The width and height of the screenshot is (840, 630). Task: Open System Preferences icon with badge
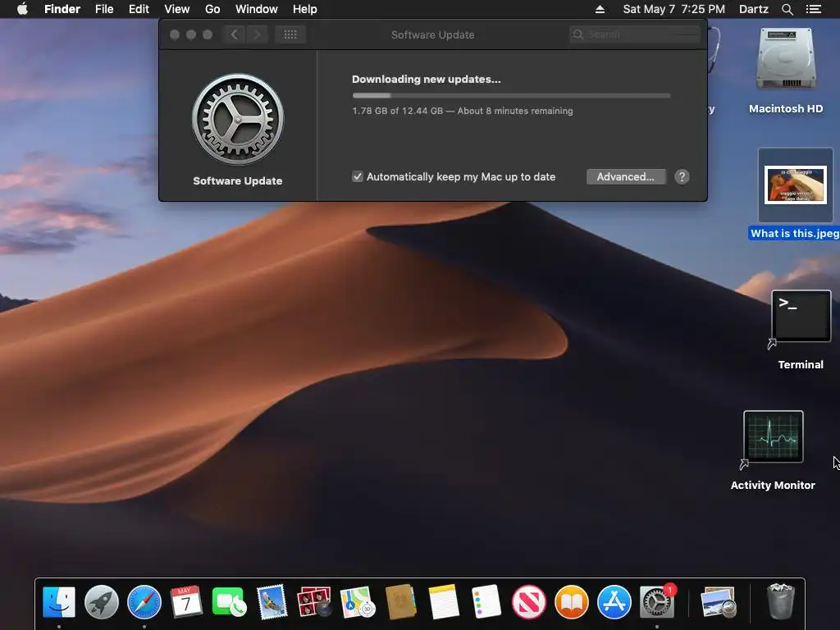657,602
